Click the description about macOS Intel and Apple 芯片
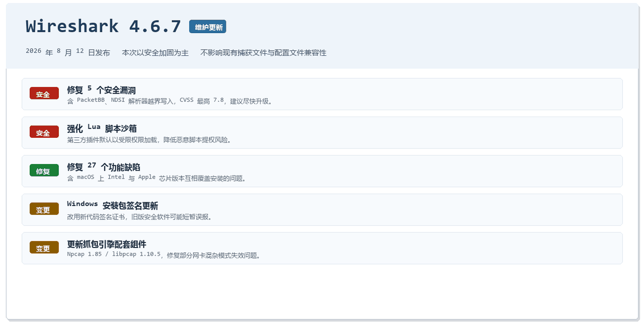Viewport: 644px width, 328px height. coord(157,178)
